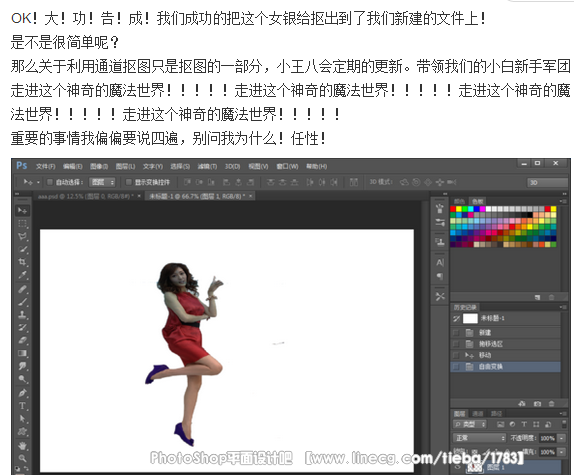
Task: Open the Paragraph panel icon
Action: coord(440,276)
